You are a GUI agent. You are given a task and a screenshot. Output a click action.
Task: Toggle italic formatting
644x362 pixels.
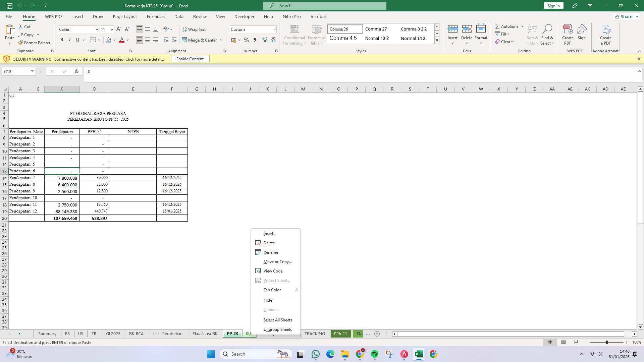tap(70, 40)
